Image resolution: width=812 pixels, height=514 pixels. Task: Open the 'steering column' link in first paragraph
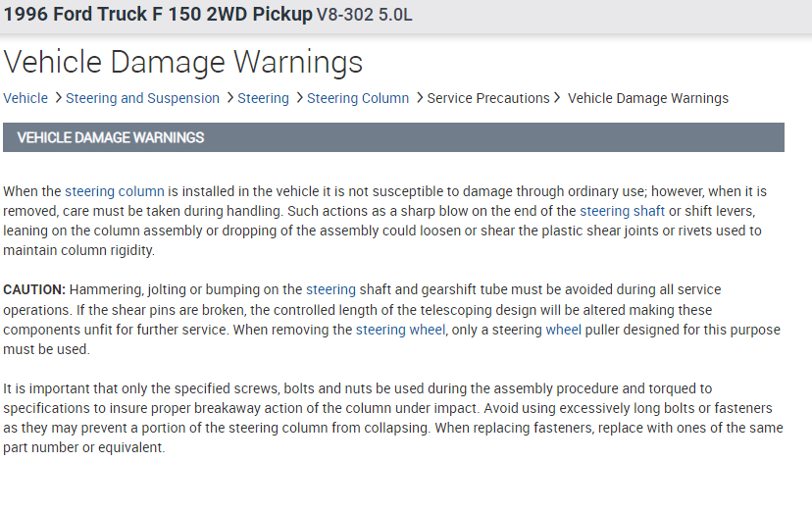(x=115, y=191)
